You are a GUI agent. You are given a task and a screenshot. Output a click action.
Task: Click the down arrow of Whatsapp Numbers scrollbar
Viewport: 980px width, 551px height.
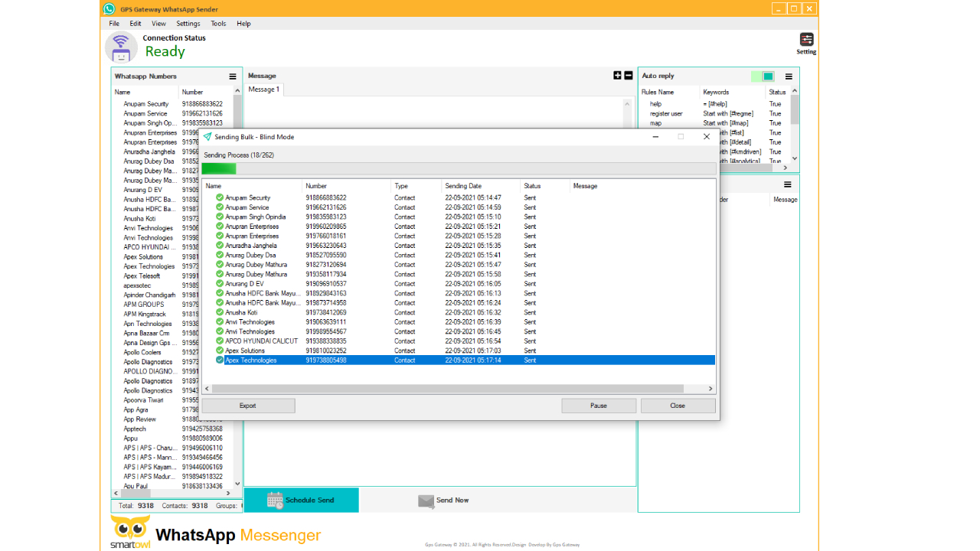[x=237, y=484]
